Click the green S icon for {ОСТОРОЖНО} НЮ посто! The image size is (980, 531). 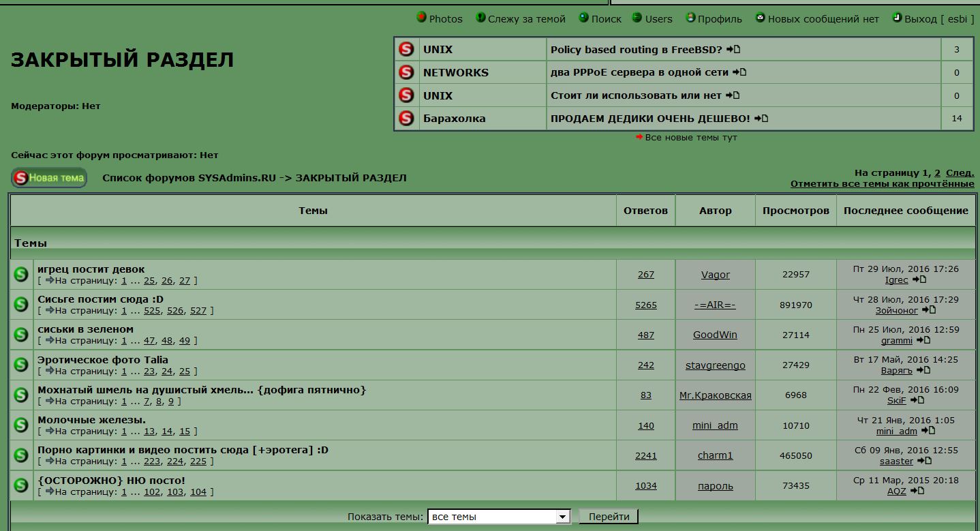21,485
